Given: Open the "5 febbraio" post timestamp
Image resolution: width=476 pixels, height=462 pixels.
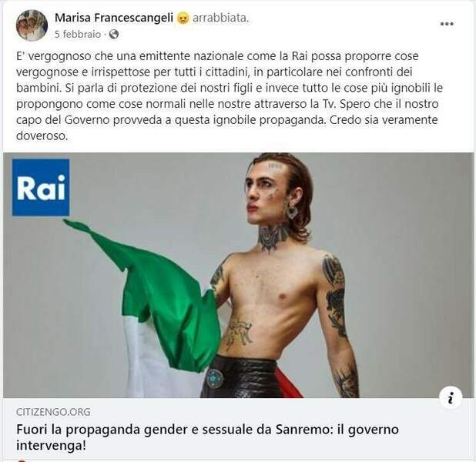Looking at the screenshot, I should 78,35.
